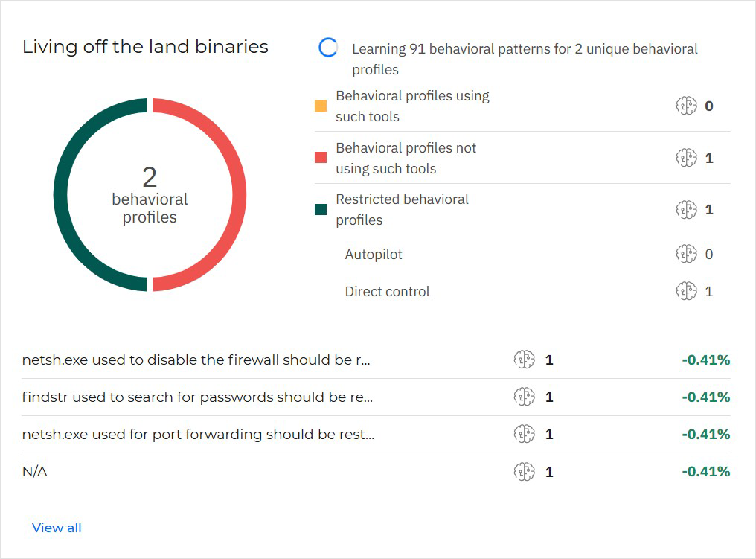The image size is (756, 559).
Task: Click brain icon in the N/A row
Action: 525,471
